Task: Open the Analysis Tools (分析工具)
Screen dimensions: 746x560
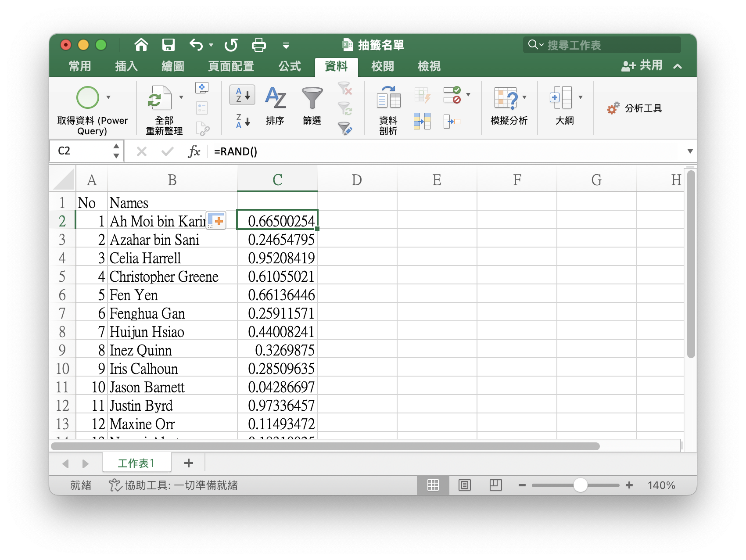Action: (635, 108)
